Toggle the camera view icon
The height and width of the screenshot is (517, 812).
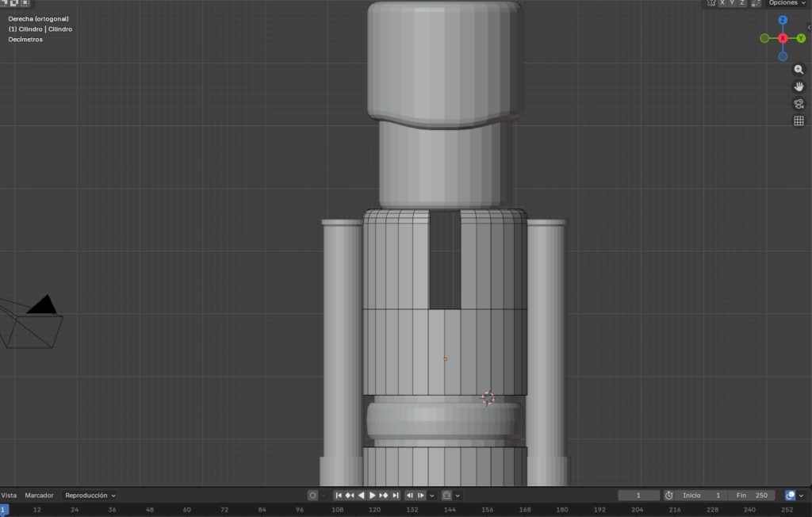(x=799, y=104)
